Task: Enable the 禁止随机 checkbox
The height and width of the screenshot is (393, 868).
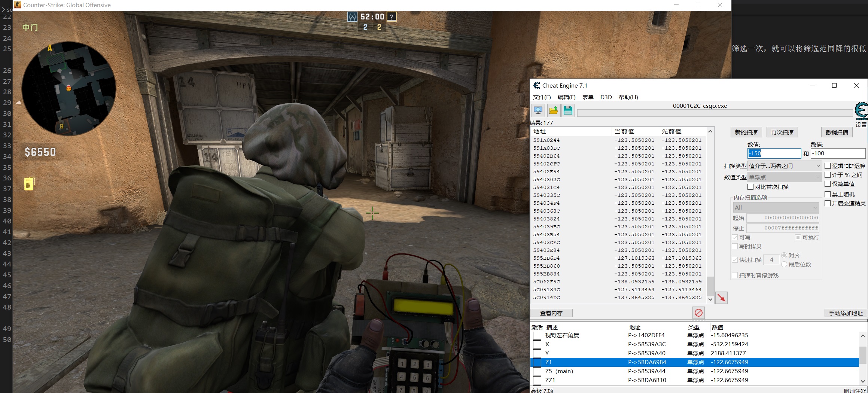Action: click(828, 194)
